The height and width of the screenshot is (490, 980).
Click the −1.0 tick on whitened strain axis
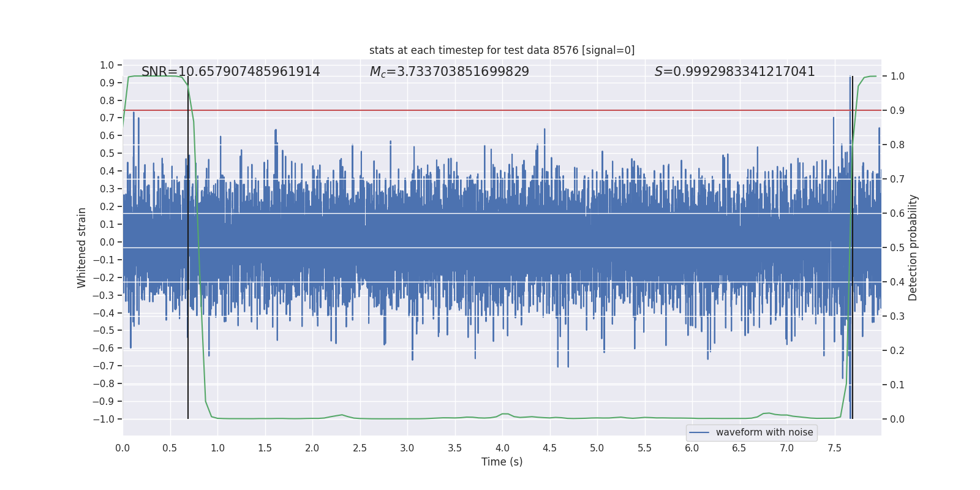coord(104,419)
